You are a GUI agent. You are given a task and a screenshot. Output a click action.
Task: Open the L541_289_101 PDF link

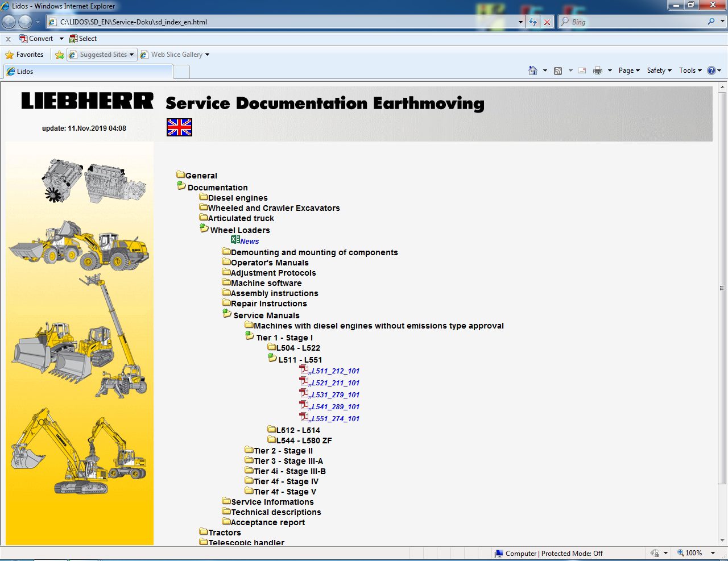(336, 407)
